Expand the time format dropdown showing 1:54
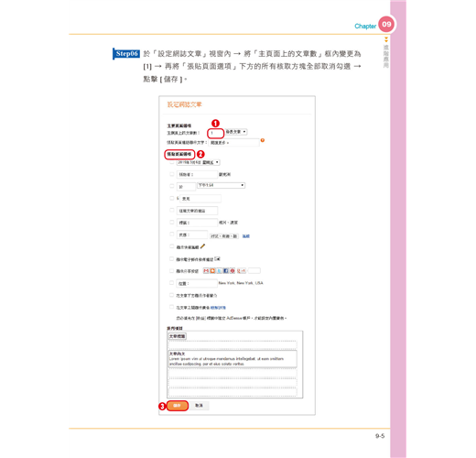Viewport: 476px width, 458px height. pyautogui.click(x=221, y=185)
